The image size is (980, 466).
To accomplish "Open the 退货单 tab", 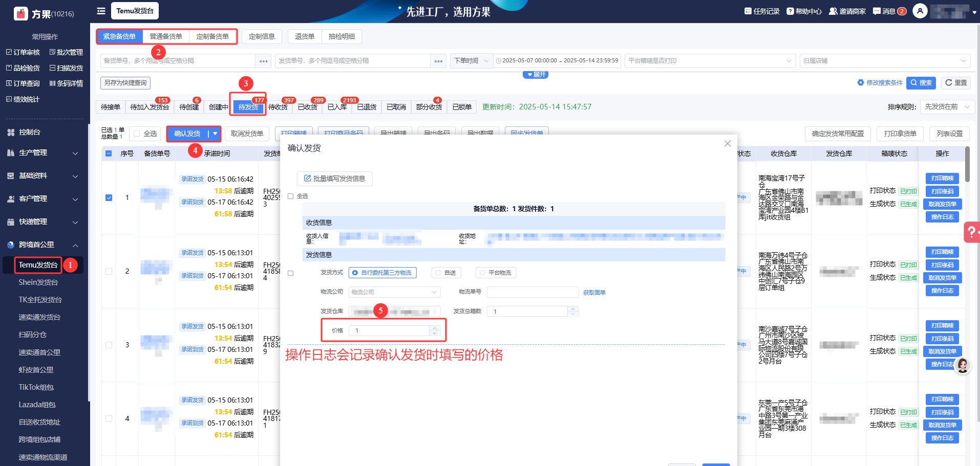I will (305, 36).
